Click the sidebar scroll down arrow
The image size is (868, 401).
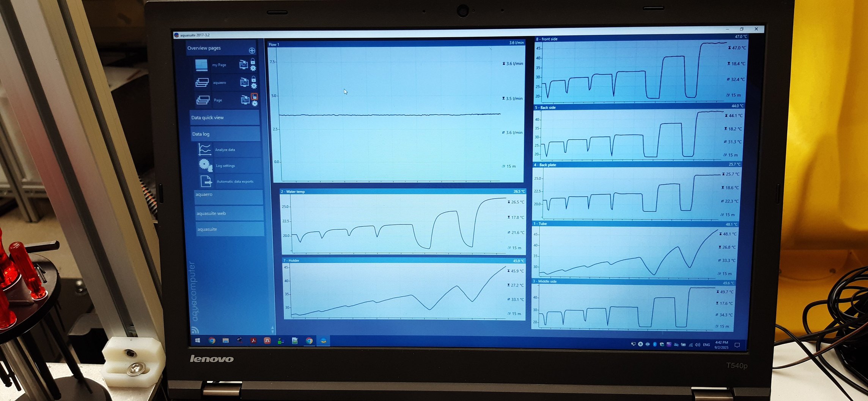(x=272, y=331)
